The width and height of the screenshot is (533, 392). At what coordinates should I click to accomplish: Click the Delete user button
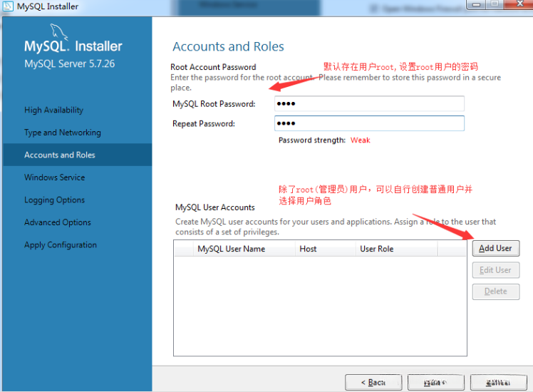coord(496,292)
